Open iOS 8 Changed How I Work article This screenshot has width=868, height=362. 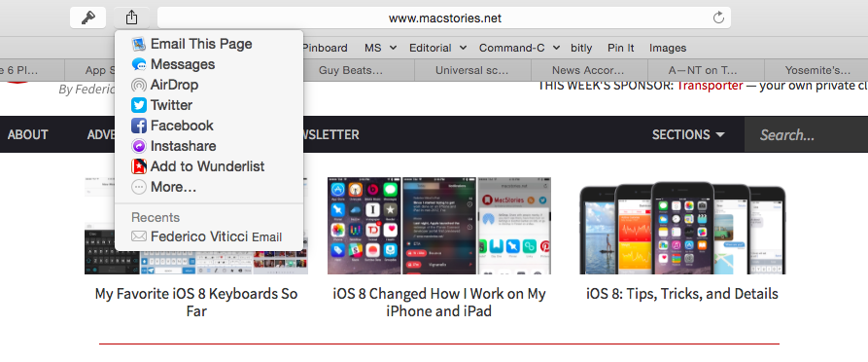pos(439,303)
